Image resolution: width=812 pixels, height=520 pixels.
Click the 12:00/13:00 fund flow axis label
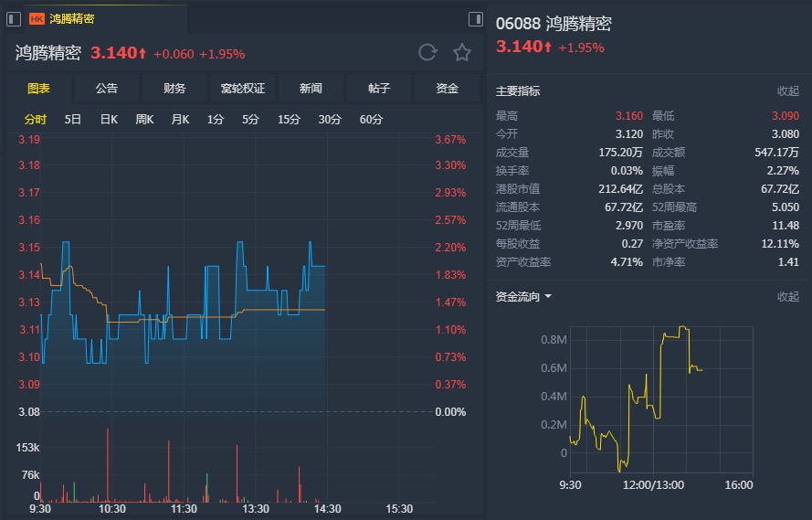653,485
